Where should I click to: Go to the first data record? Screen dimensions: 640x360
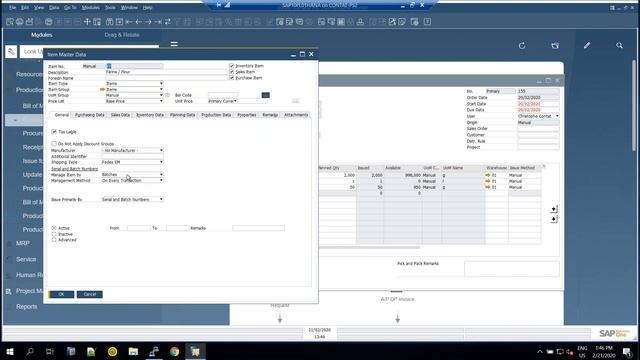coord(129,22)
